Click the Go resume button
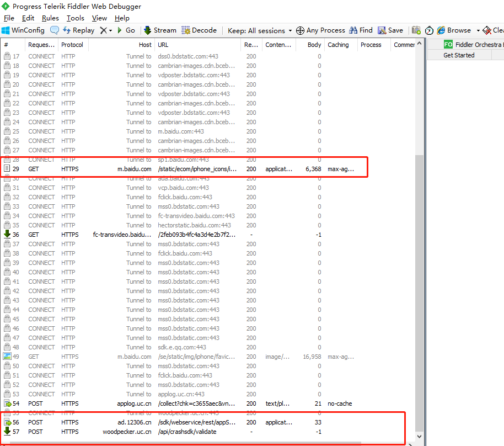 click(x=126, y=30)
